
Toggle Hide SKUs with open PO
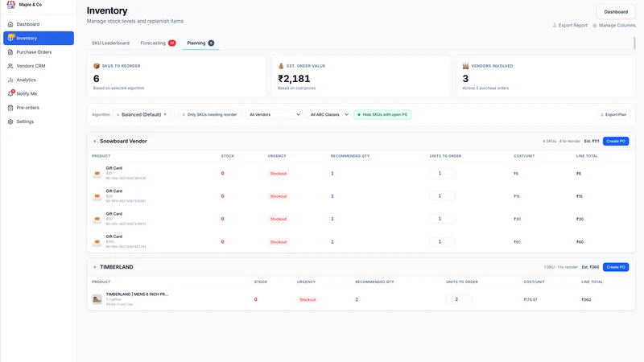382,114
